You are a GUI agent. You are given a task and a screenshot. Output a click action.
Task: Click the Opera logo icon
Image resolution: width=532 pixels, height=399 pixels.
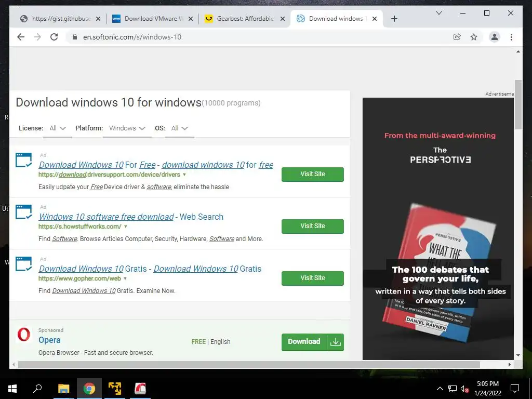coord(24,335)
